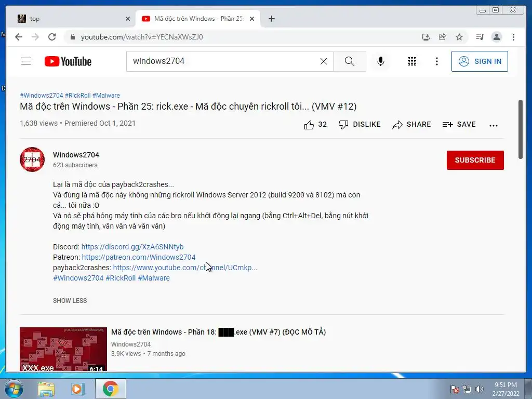
Task: Open the volume speaker tray icon
Action: [x=480, y=389]
